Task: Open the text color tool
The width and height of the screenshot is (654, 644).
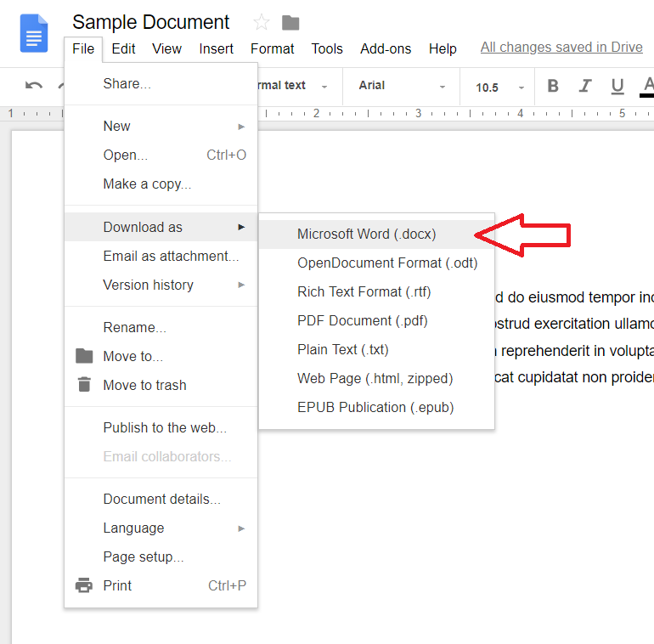Action: pos(647,87)
